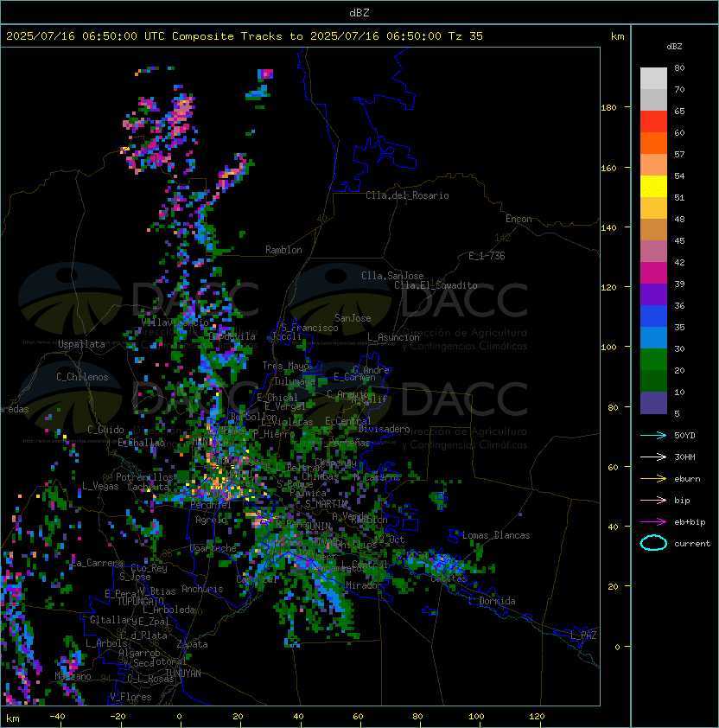
Task: Click the 'L_Asuncion' map label
Action: click(393, 337)
